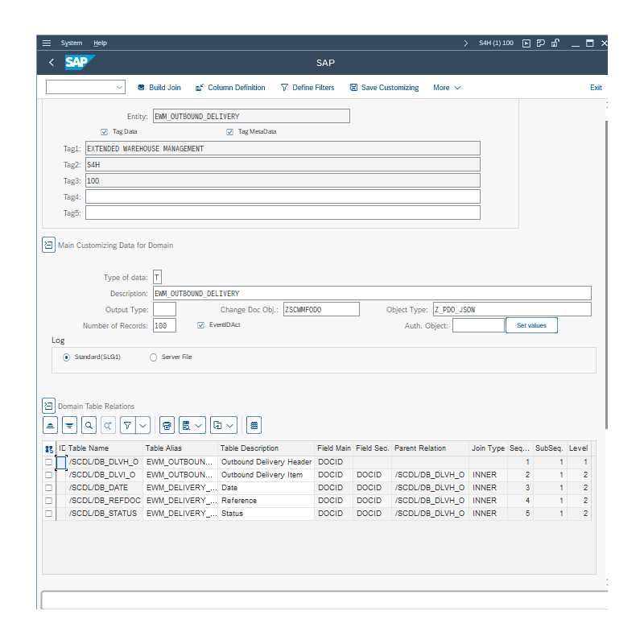The image size is (644, 644).
Task: Open the System menu
Action: click(x=72, y=43)
